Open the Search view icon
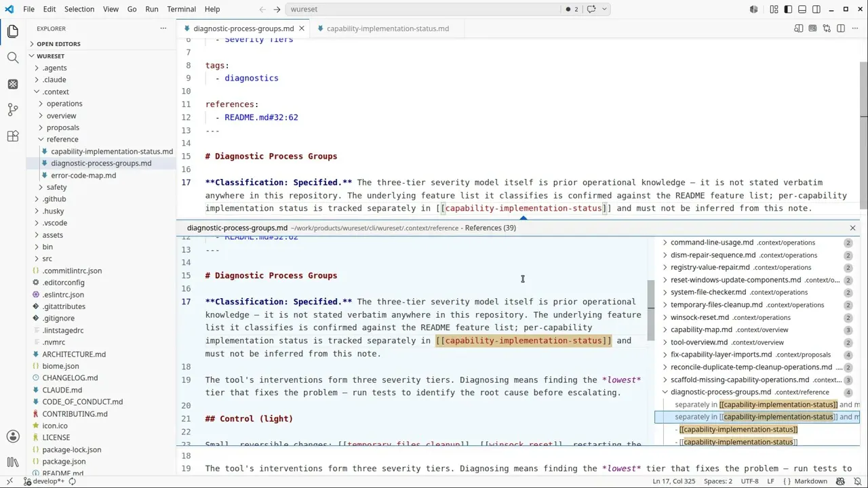Image resolution: width=868 pixels, height=488 pixels. point(13,58)
